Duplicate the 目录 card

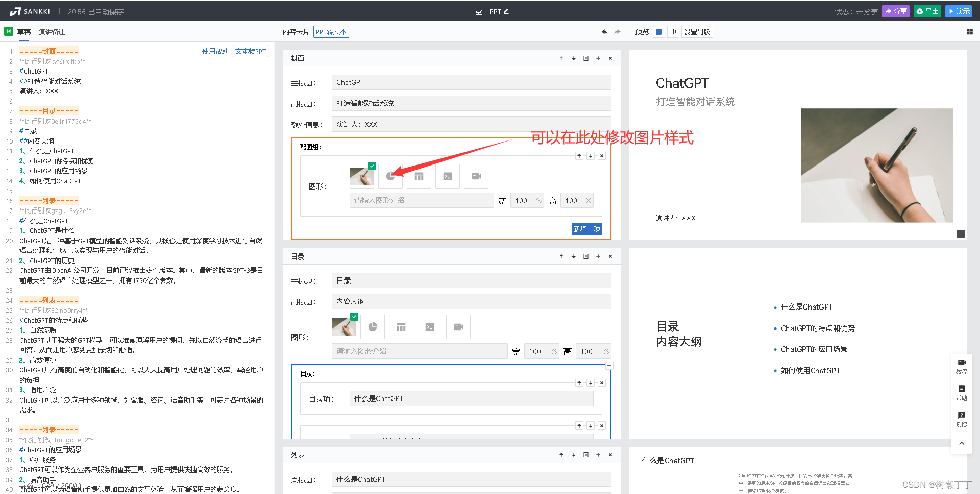click(x=586, y=256)
